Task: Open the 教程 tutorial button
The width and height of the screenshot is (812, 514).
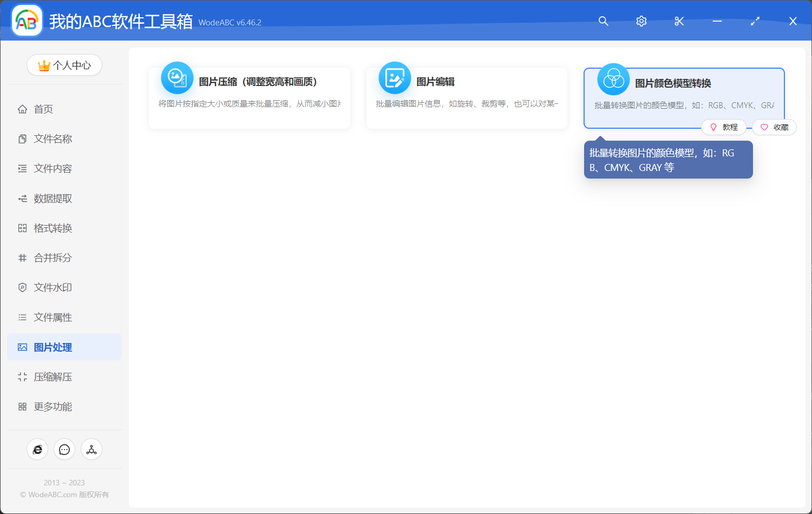Action: (x=724, y=127)
